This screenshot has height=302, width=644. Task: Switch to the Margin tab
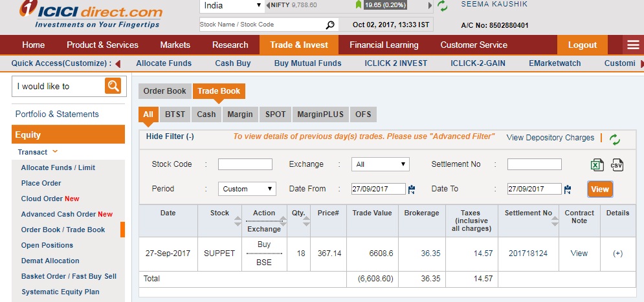coord(240,114)
